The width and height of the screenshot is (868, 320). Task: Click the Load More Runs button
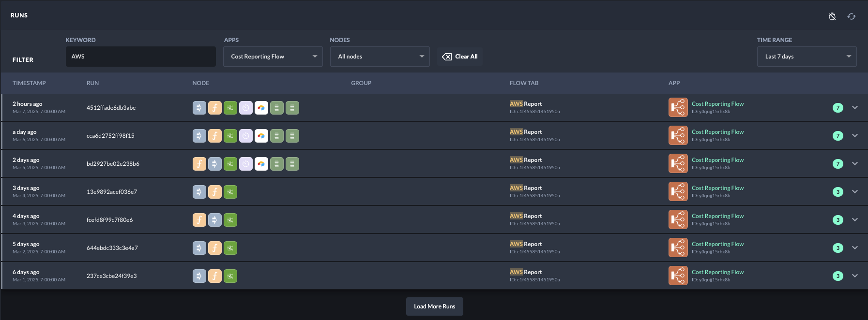(434, 306)
